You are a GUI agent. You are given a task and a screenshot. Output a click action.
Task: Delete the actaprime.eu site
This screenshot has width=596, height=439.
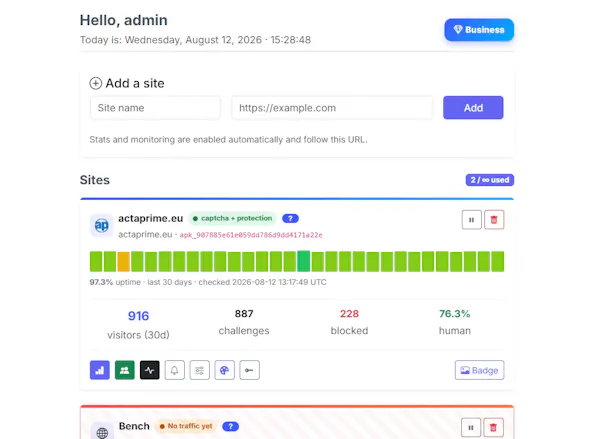[494, 220]
